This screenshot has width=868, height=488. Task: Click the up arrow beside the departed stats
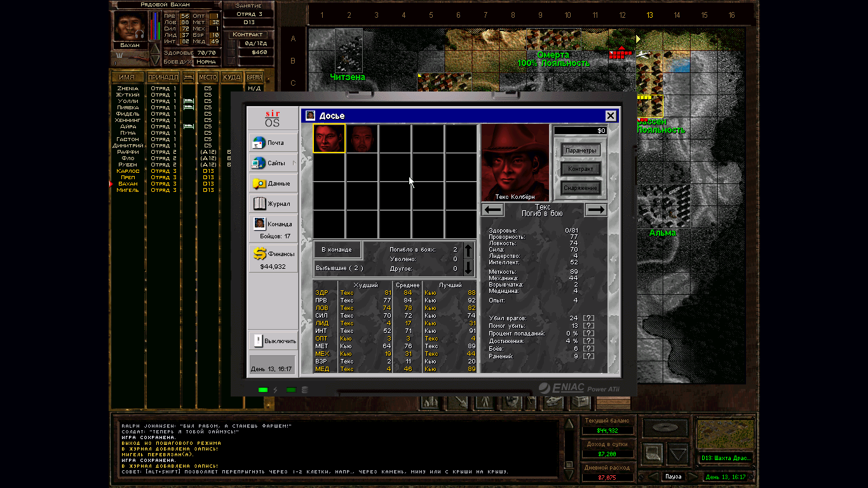(469, 250)
